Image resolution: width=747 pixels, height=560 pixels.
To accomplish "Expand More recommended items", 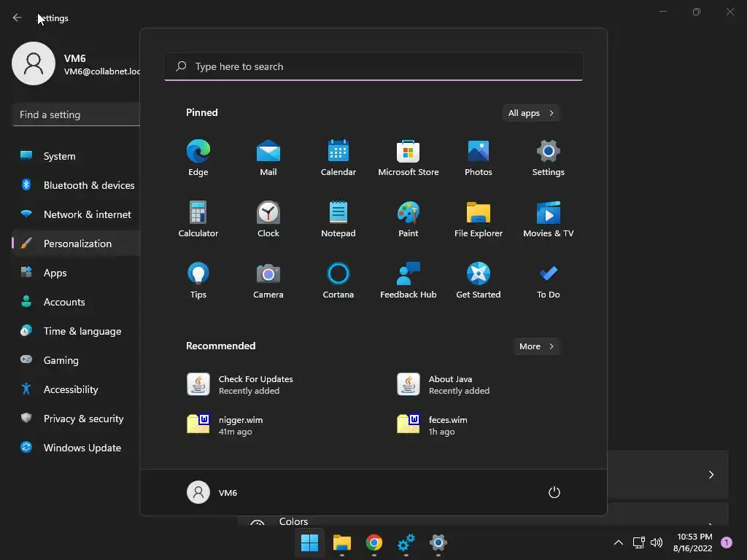I will click(536, 346).
